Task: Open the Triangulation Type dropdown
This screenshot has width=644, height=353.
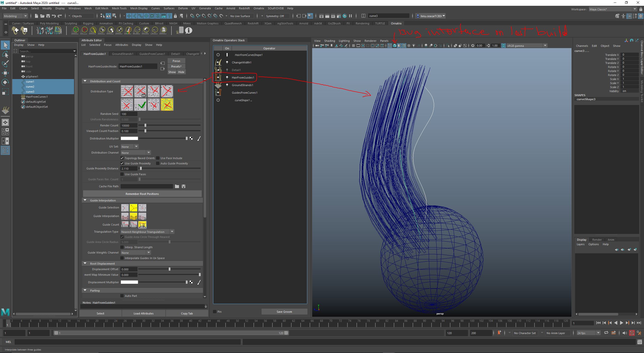Action: coord(147,232)
